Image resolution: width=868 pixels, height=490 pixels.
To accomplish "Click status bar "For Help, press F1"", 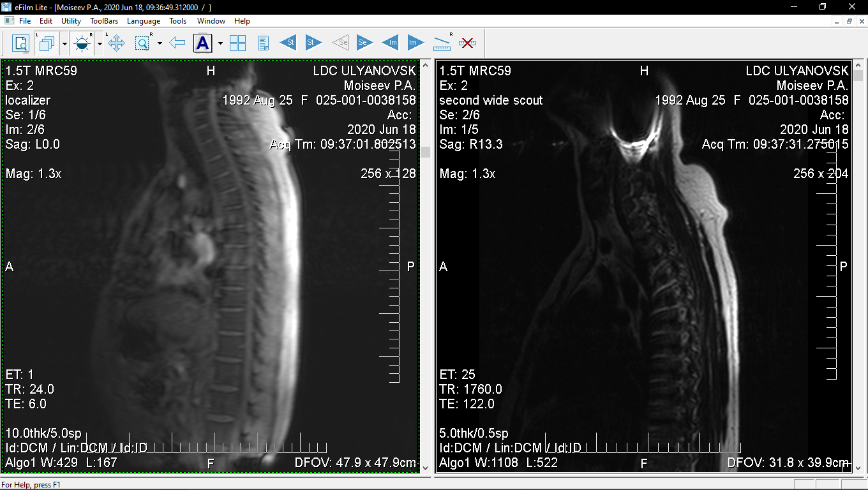I will point(31,485).
